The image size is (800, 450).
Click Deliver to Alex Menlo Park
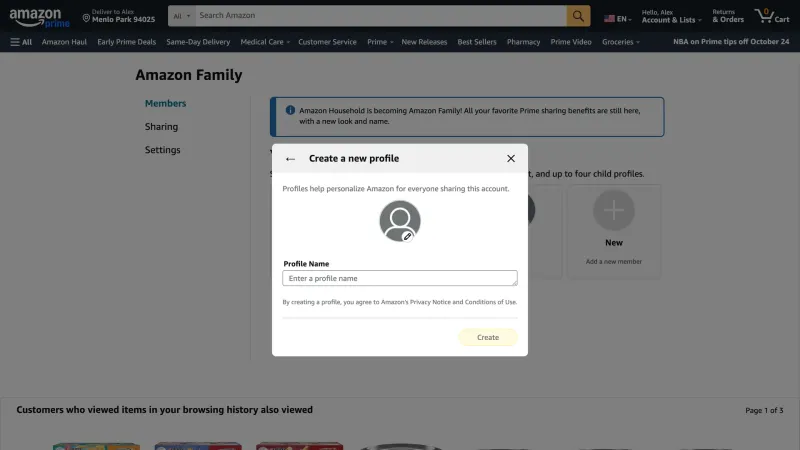pos(119,16)
